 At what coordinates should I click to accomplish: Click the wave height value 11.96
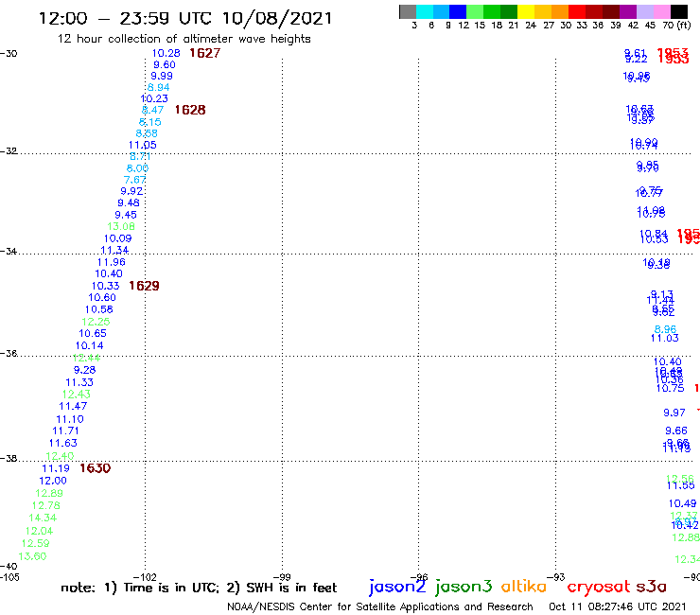(x=112, y=262)
